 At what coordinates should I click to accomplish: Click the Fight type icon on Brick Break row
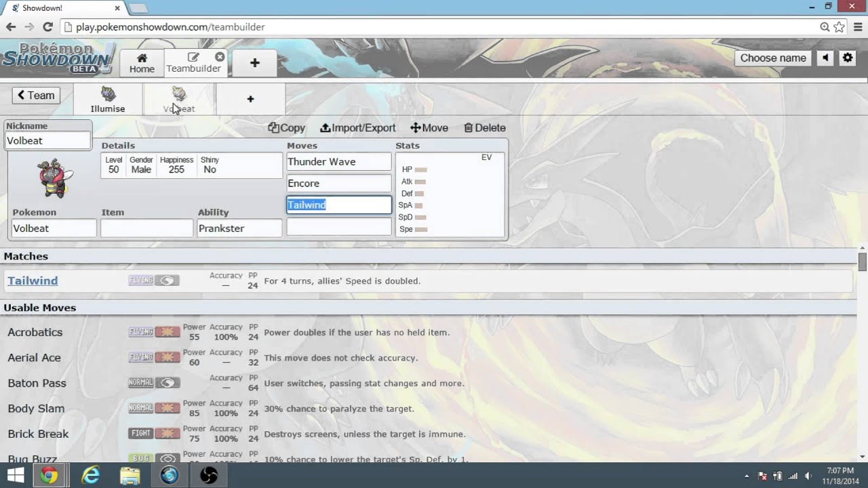point(141,434)
